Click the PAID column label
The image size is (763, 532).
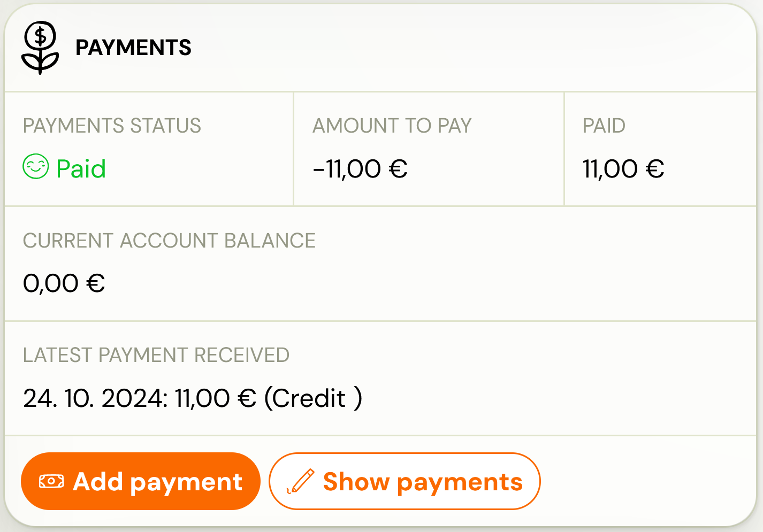click(x=604, y=126)
